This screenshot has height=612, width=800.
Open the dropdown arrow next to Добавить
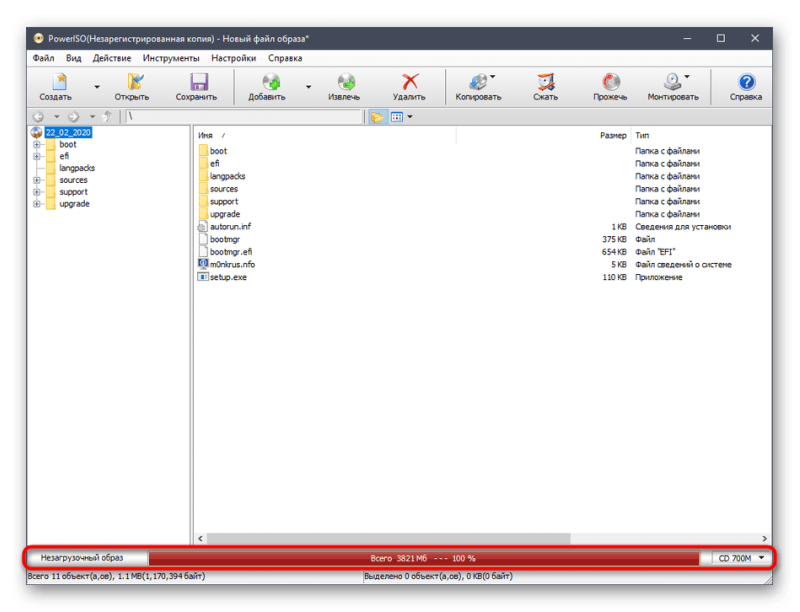tap(308, 87)
